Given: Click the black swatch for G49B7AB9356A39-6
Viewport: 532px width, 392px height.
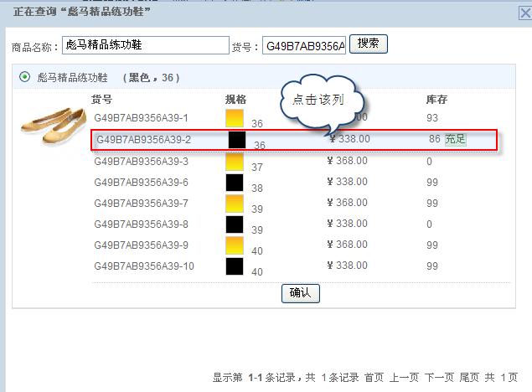Looking at the screenshot, I should click(235, 182).
